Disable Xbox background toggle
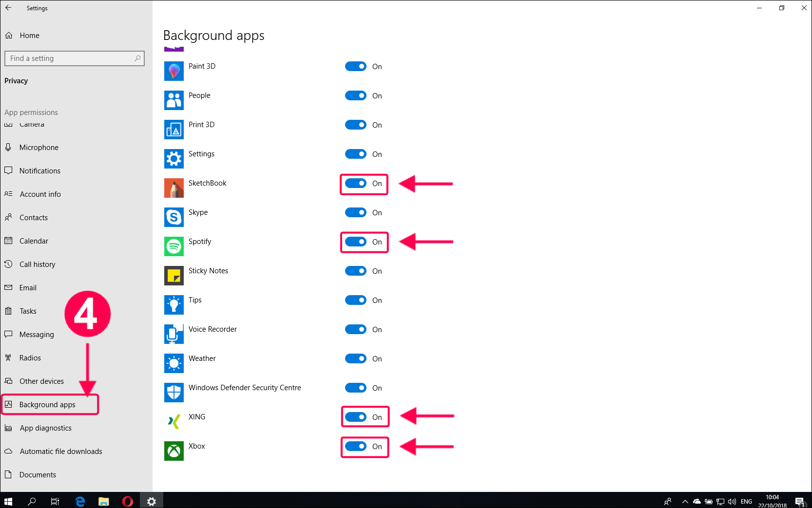812x508 pixels. (x=356, y=446)
